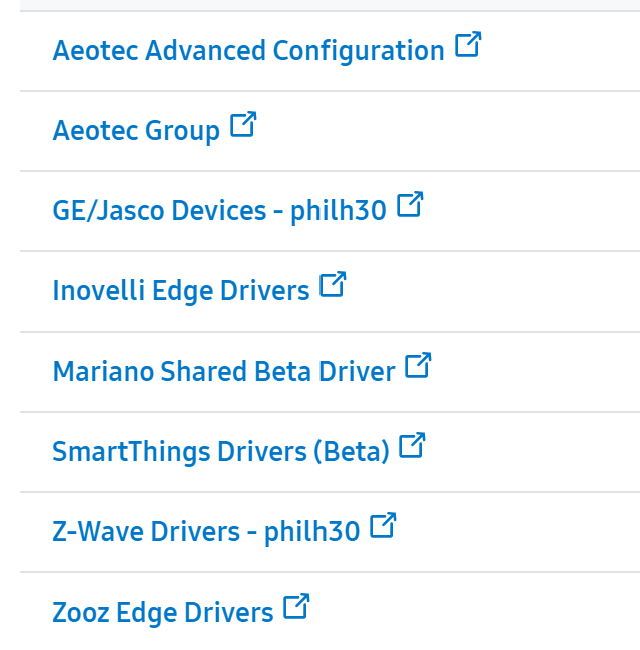Open the Aeotec Advanced Configuration link

click(x=248, y=50)
